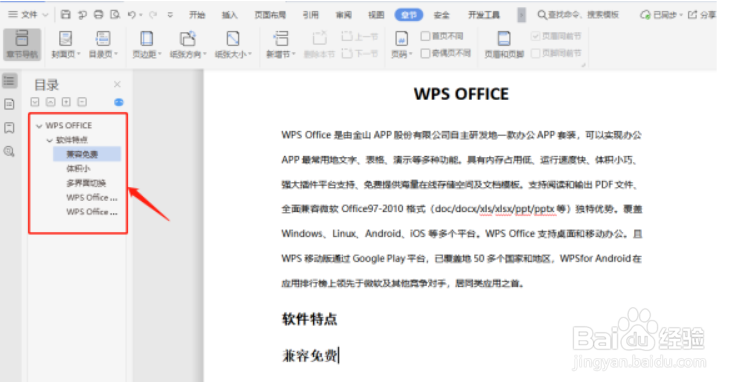The width and height of the screenshot is (747, 388).
Task: Click the section group dialog launcher corner icon
Action: coord(583,65)
